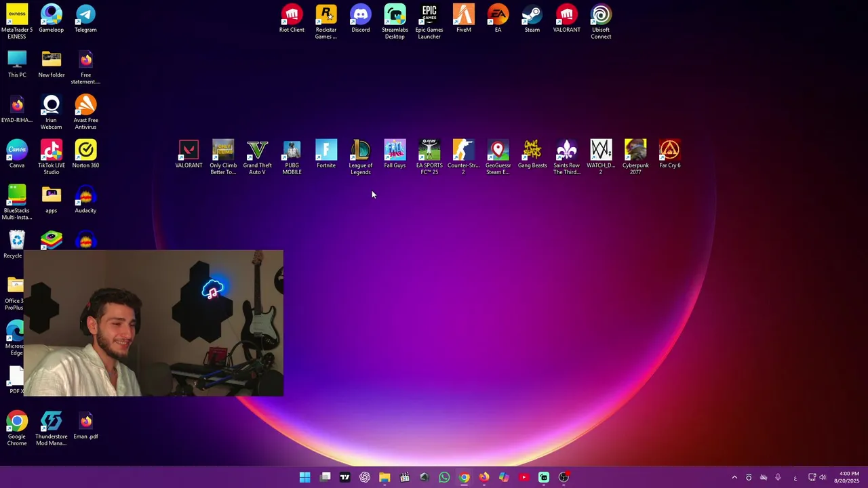Launch TikTok LIVE Studio
This screenshot has width=868, height=488.
pos(51,157)
